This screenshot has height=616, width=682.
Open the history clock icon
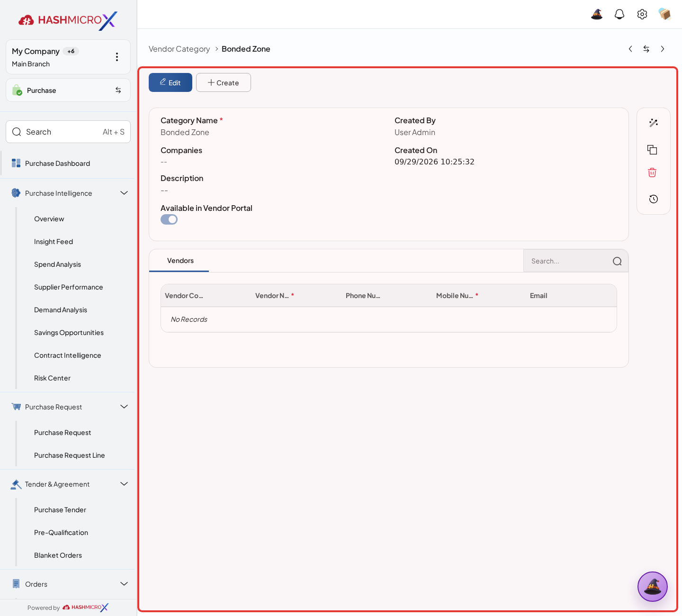654,199
